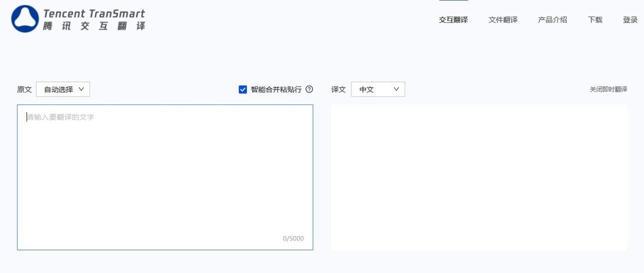644x273 pixels.
Task: Focus the source text input box
Action: pos(165,177)
